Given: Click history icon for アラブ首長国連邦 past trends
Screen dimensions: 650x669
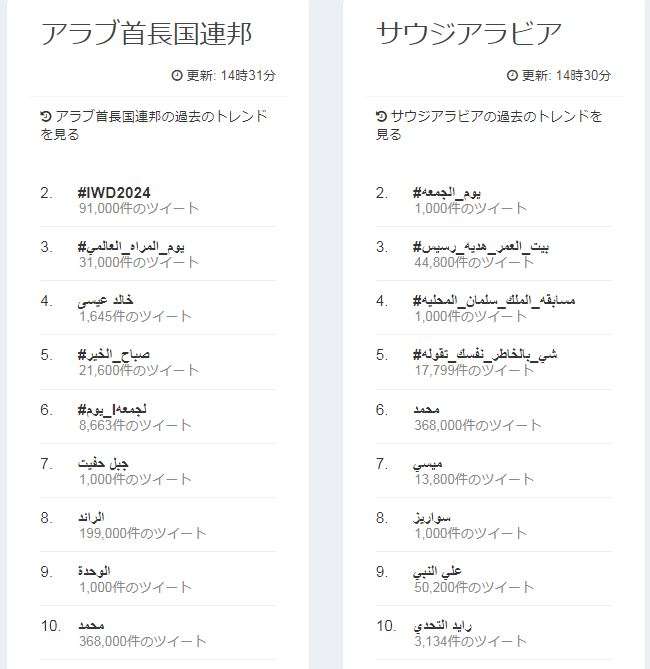Looking at the screenshot, I should [x=46, y=116].
